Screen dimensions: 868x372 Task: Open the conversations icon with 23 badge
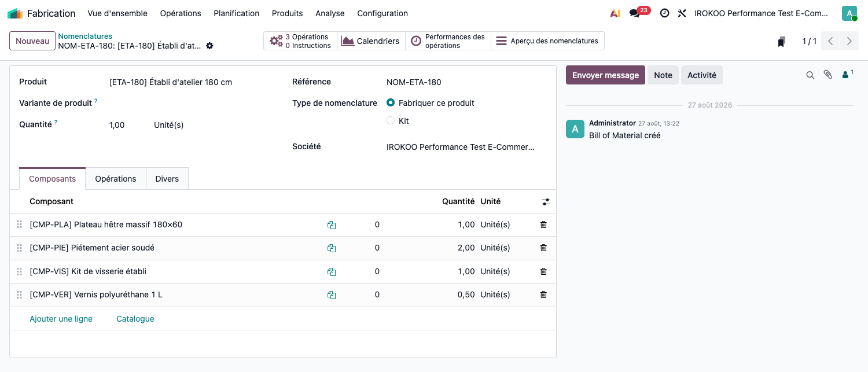(x=635, y=13)
